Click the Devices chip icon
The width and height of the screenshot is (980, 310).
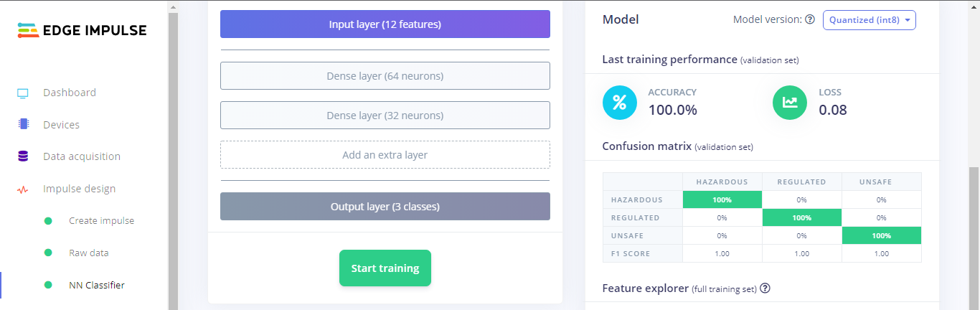pos(23,125)
